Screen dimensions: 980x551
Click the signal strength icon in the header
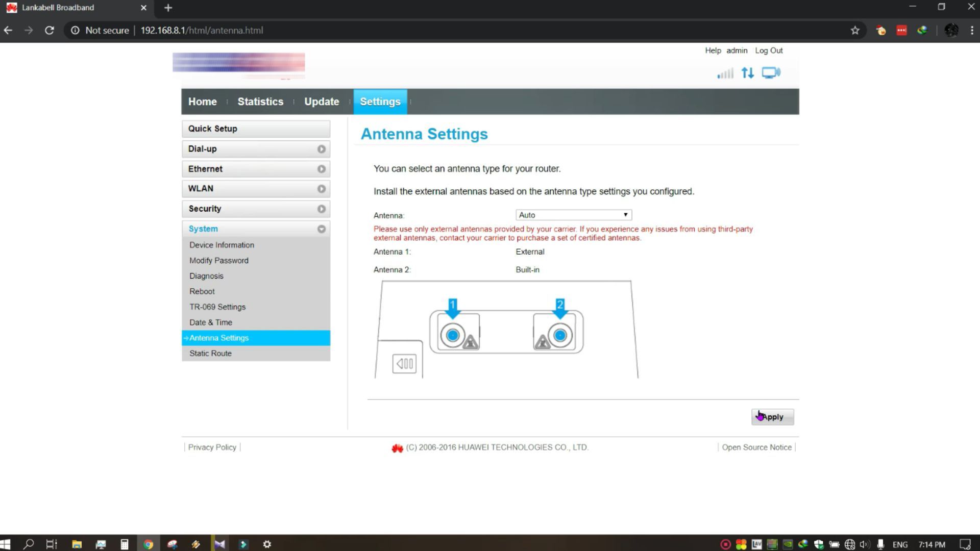coord(725,73)
